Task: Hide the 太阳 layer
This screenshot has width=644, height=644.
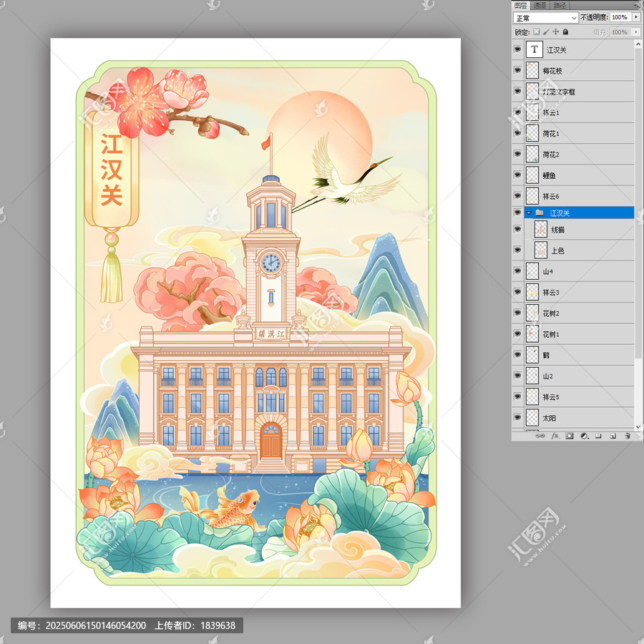Action: tap(517, 418)
